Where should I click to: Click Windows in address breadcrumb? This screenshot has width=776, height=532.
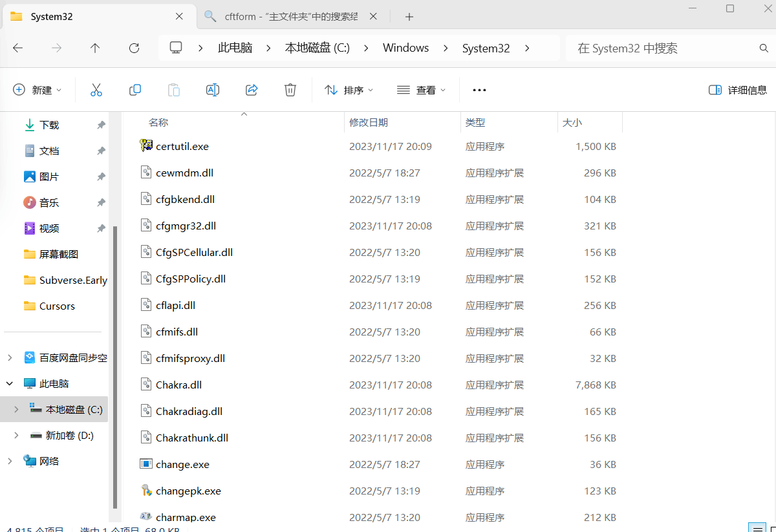tap(405, 48)
